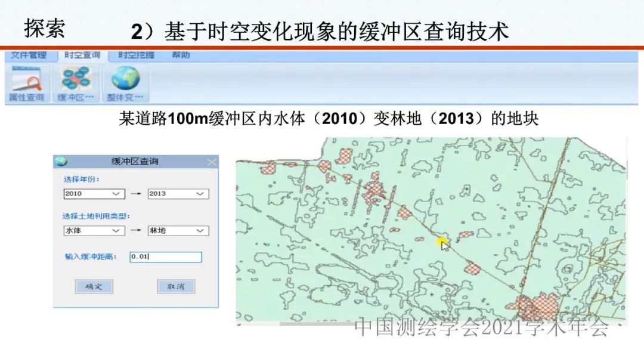The height and width of the screenshot is (362, 644).
Task: Switch to the 文件管理 tab
Action: click(x=29, y=55)
